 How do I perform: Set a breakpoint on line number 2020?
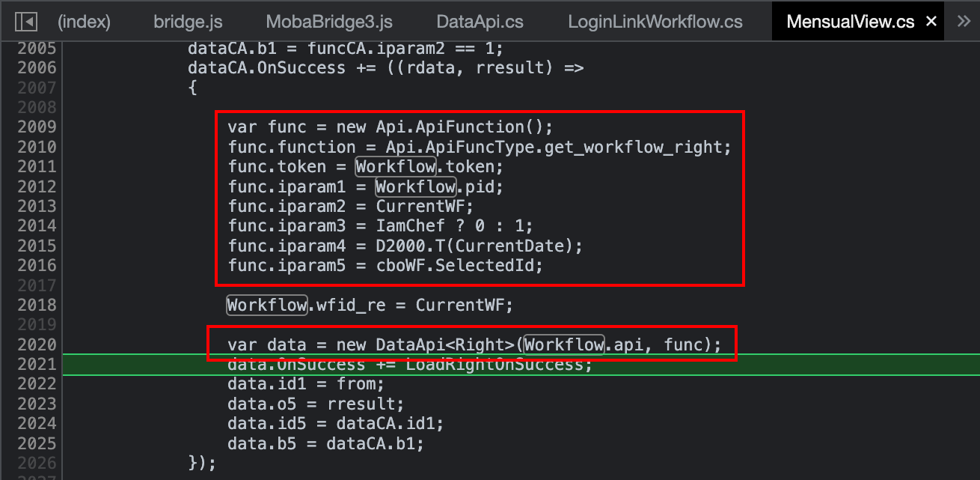[x=36, y=344]
